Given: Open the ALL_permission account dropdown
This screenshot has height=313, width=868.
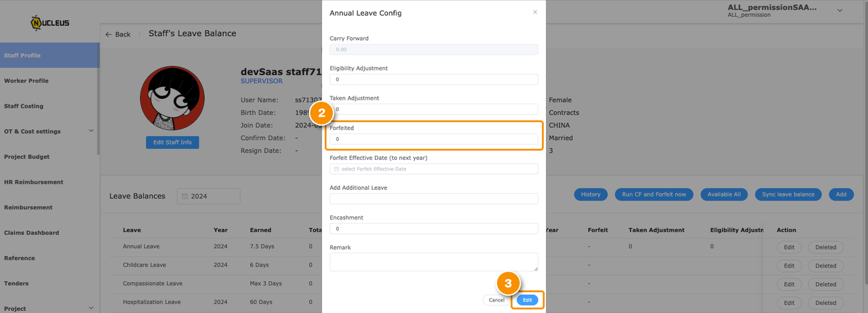Looking at the screenshot, I should (x=840, y=10).
